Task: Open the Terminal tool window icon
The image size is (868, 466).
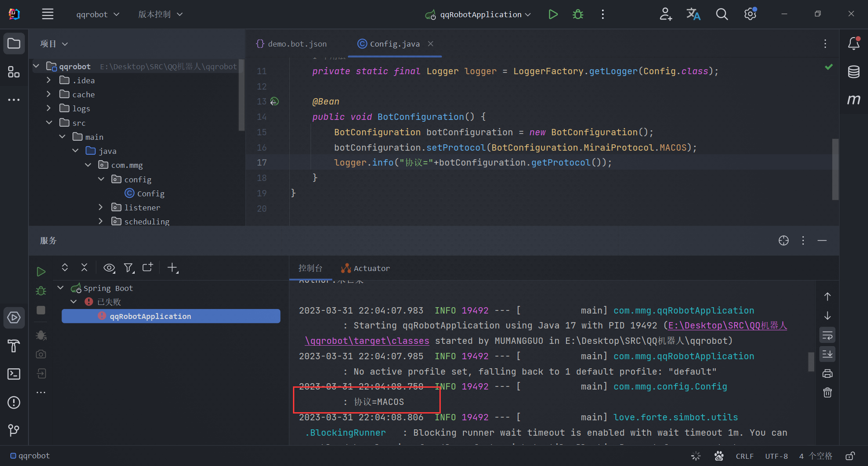Action: (x=14, y=374)
